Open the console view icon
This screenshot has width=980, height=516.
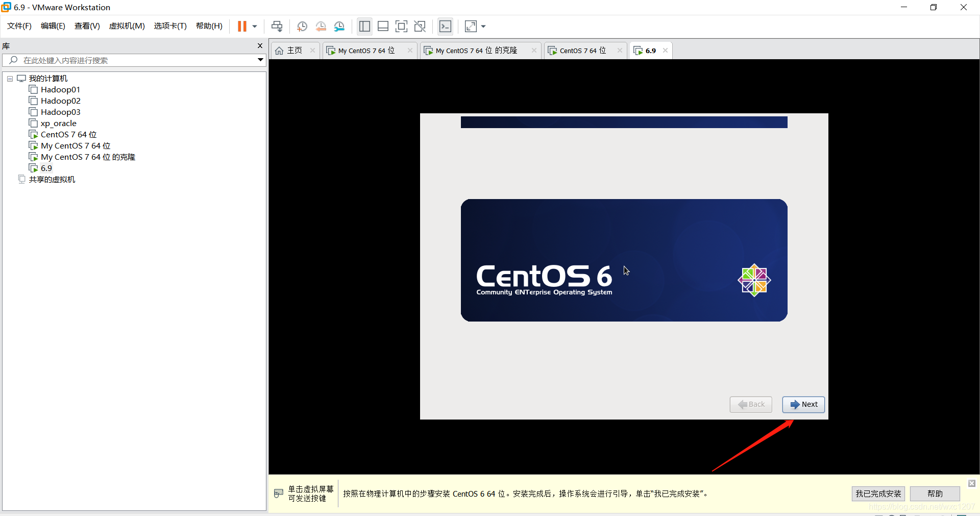446,26
